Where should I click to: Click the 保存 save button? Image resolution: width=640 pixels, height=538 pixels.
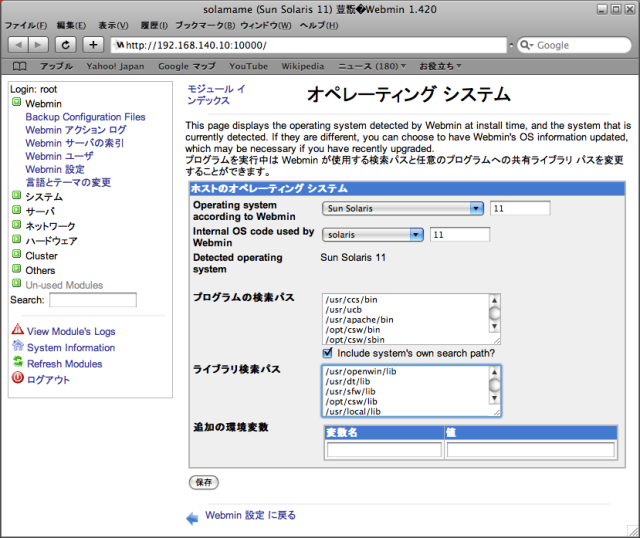pyautogui.click(x=204, y=482)
